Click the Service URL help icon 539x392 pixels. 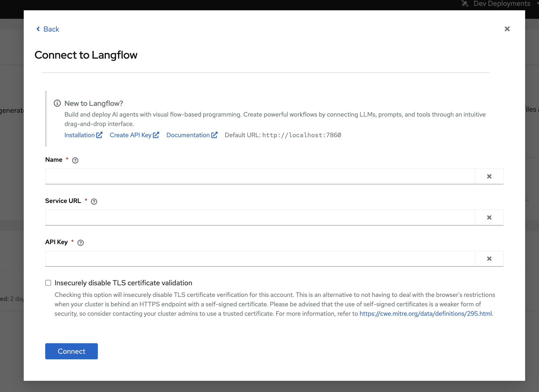coord(94,201)
